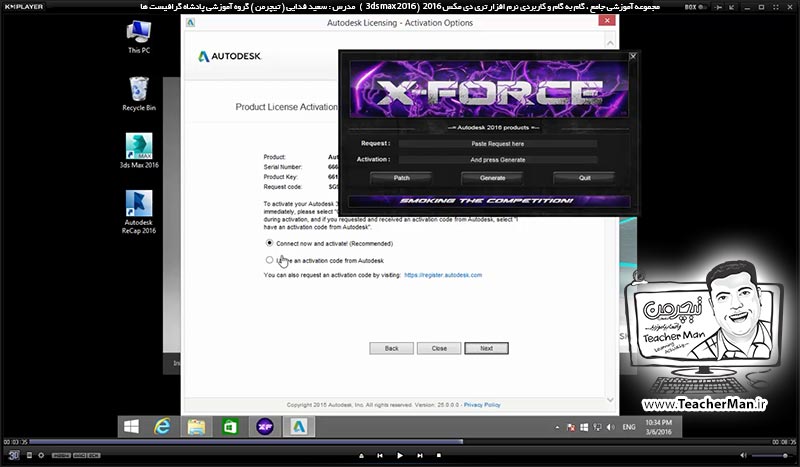Viewport: 800px width, 467px height.
Task: Open the network tray icon
Action: click(x=597, y=427)
